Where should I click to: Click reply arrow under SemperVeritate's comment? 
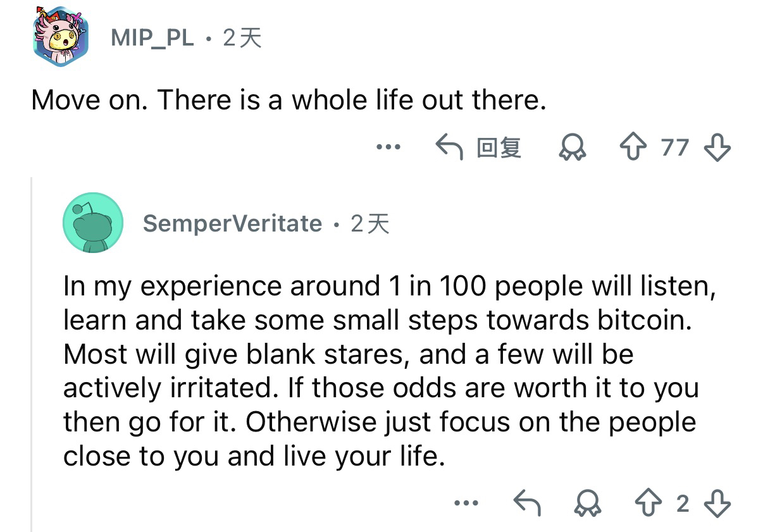click(x=526, y=504)
